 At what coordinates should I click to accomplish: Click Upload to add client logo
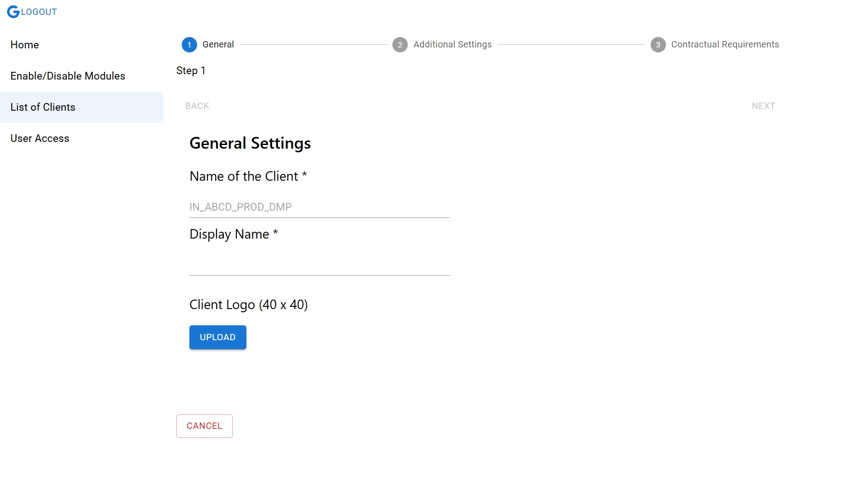(217, 337)
